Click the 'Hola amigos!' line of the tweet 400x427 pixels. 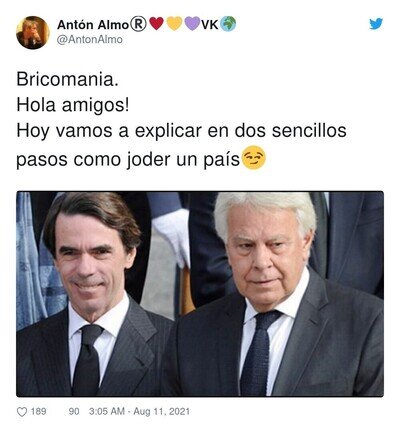(73, 106)
